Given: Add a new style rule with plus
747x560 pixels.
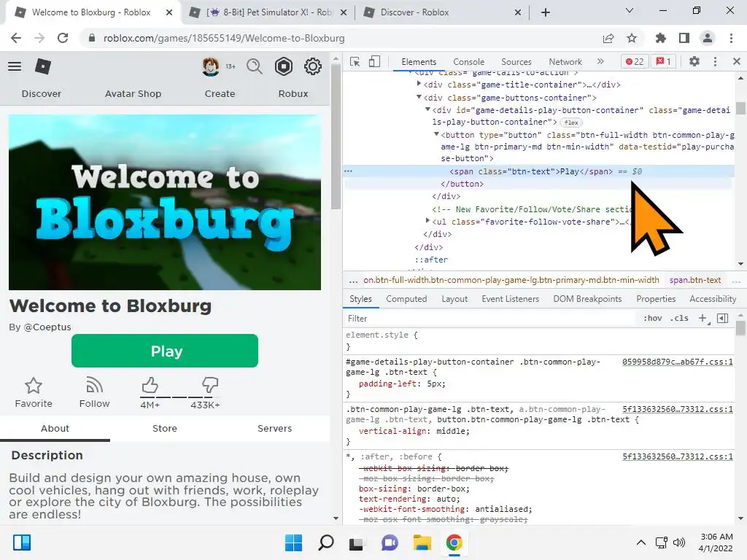Looking at the screenshot, I should click(703, 318).
